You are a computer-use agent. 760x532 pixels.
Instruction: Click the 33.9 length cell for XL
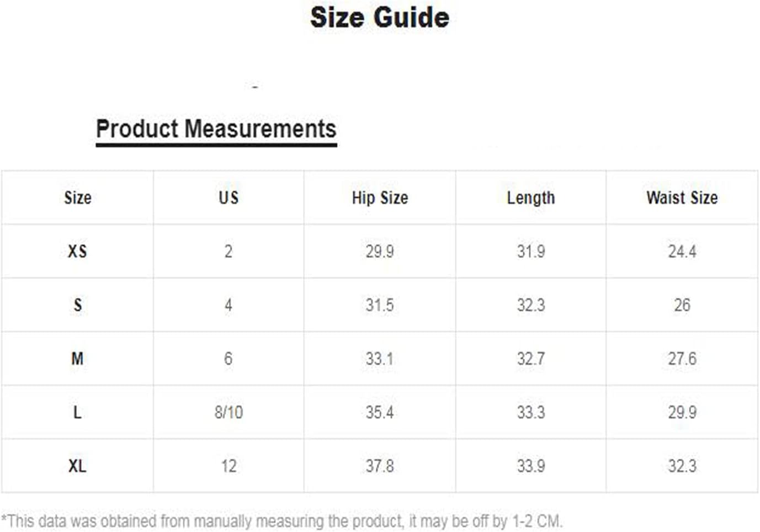coord(531,466)
